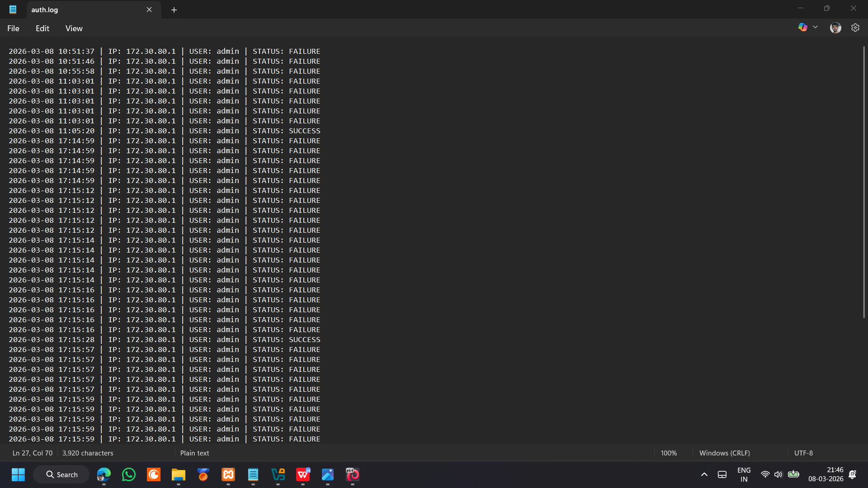Click the user account avatar in Notepad
This screenshot has height=488, width=868.
click(x=835, y=28)
